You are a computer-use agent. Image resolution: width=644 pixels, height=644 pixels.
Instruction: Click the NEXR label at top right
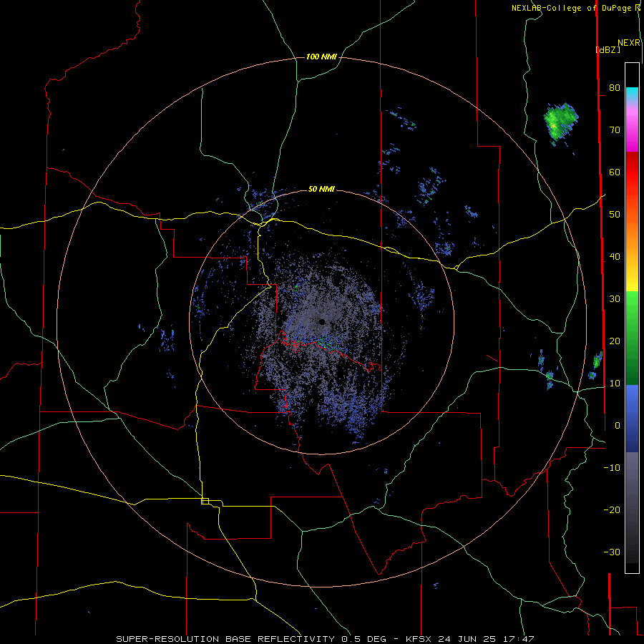pos(629,43)
